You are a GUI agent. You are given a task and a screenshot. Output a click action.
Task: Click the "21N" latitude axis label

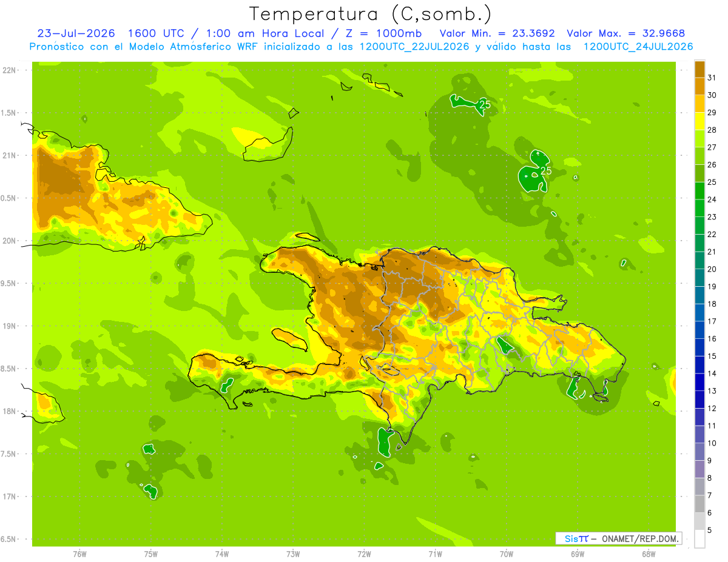click(9, 155)
